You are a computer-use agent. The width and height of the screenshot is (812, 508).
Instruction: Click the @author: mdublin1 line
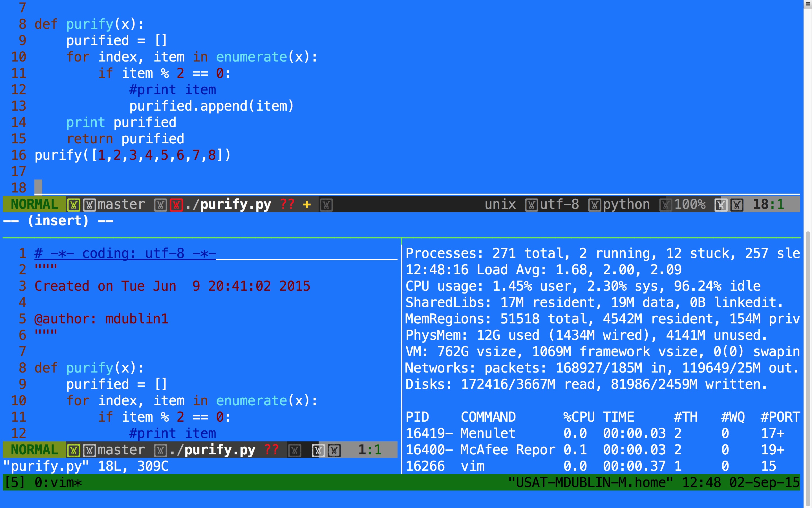(x=101, y=319)
